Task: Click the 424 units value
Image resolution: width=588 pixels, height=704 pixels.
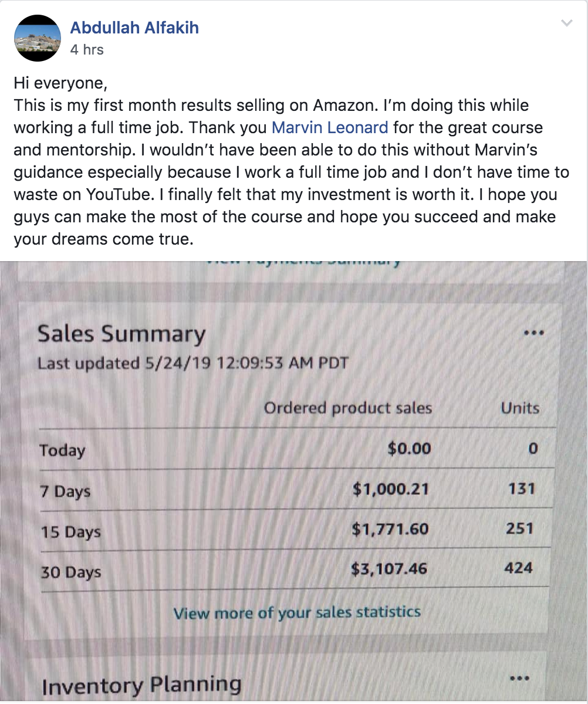Action: [518, 567]
